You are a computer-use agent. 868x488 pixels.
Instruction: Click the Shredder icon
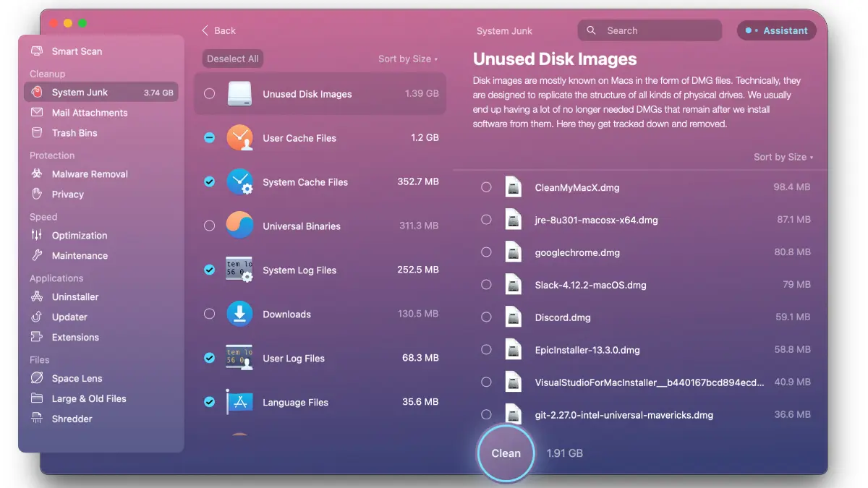point(37,419)
